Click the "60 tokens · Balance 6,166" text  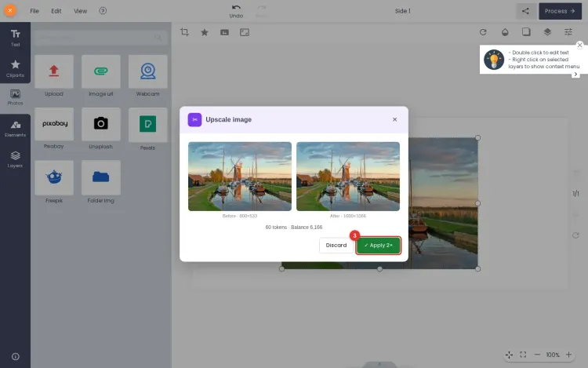294,228
